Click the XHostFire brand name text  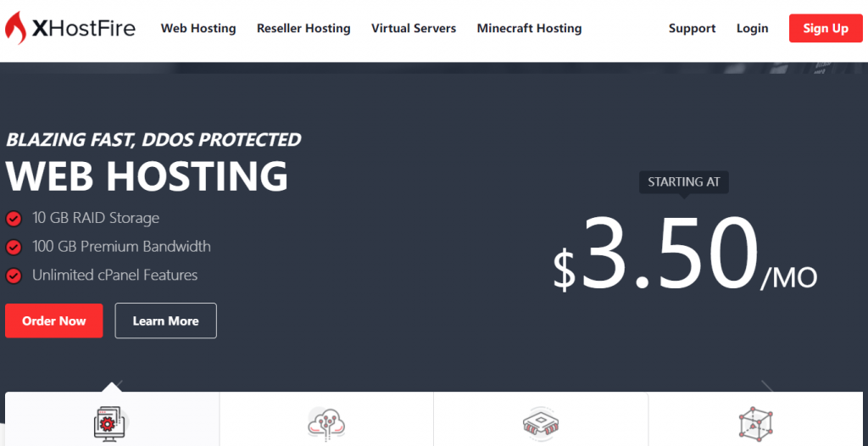83,28
